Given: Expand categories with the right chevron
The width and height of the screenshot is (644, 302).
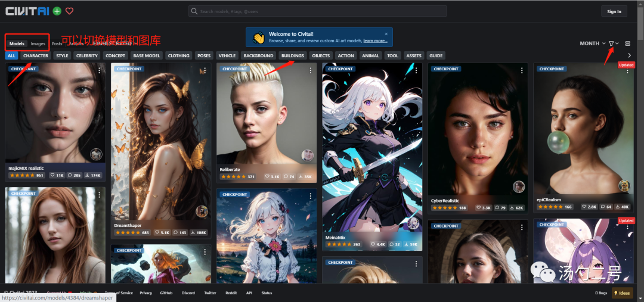Looking at the screenshot, I should [x=630, y=55].
